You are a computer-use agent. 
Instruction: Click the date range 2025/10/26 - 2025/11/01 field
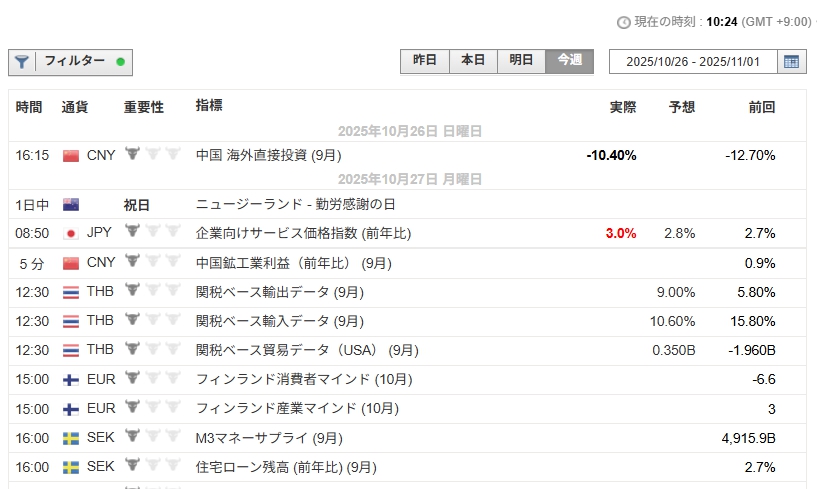(692, 62)
